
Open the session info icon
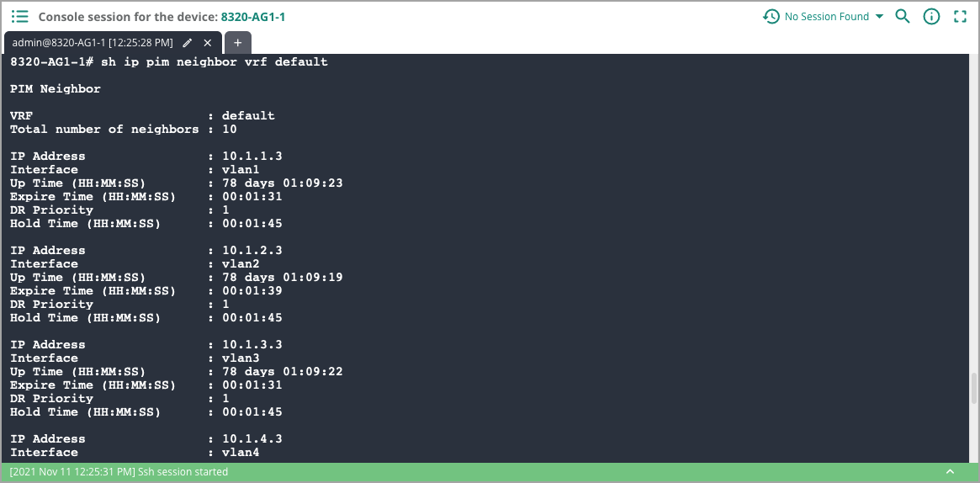click(x=931, y=16)
